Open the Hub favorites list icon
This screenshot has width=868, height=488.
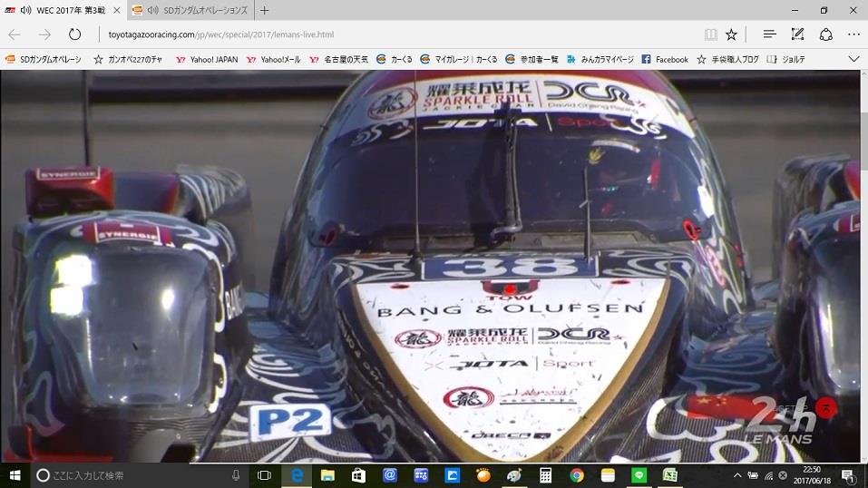click(x=769, y=34)
